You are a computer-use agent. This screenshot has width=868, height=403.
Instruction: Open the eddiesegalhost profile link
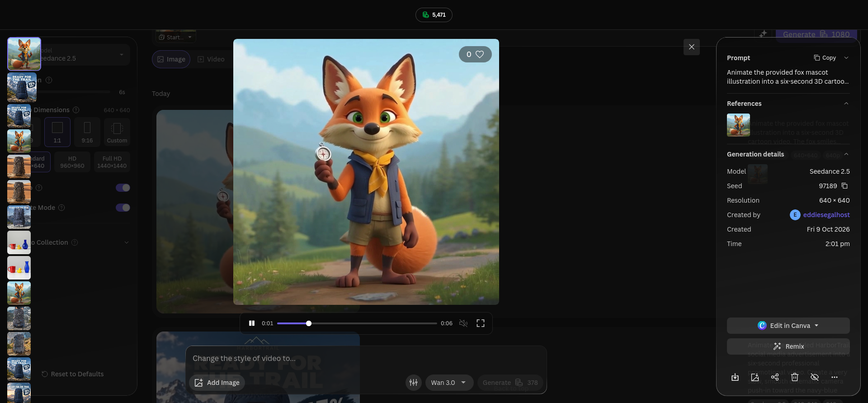click(826, 215)
